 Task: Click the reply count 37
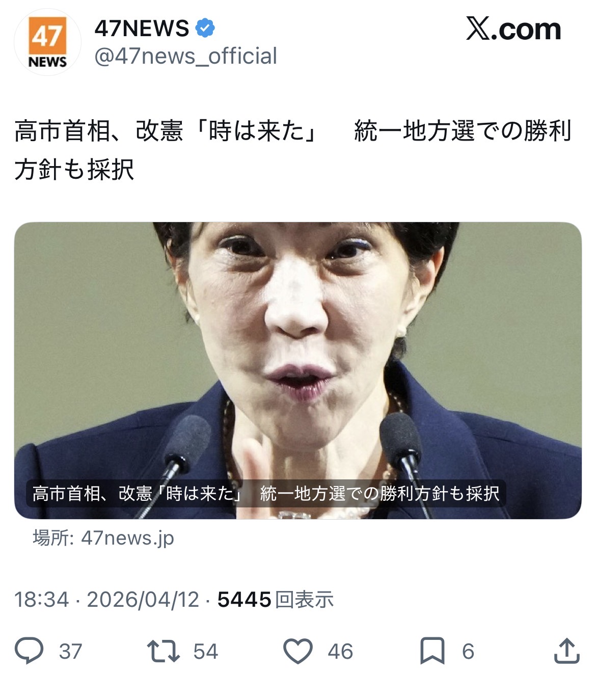pyautogui.click(x=70, y=652)
